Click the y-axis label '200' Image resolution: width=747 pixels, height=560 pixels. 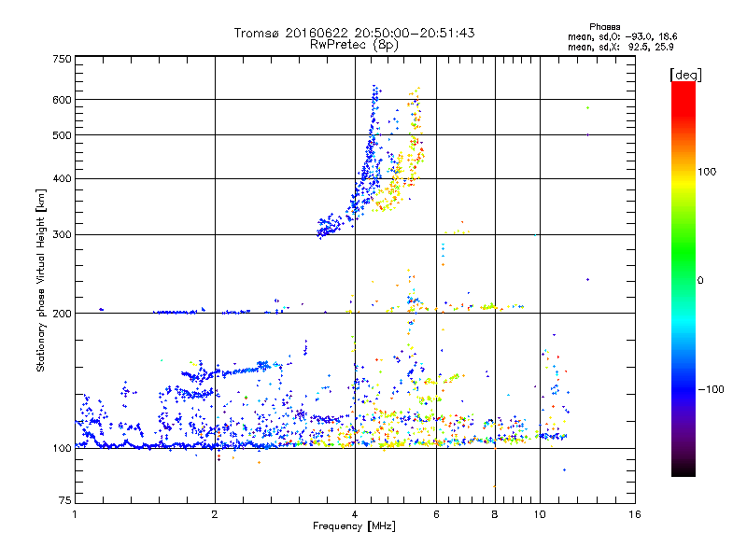[62, 314]
